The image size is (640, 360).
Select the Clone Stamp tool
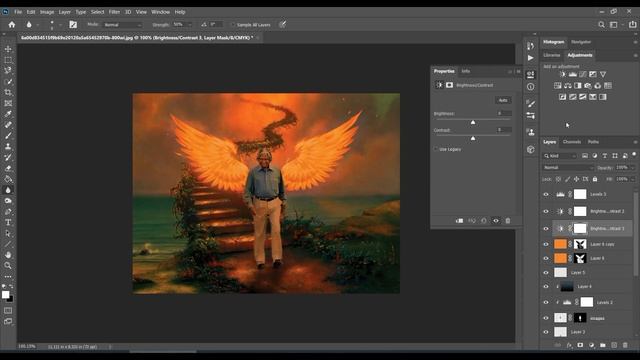click(x=8, y=147)
